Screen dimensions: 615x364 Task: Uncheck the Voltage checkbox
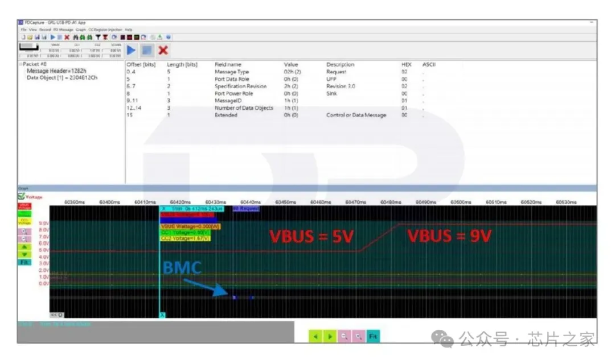pos(21,196)
